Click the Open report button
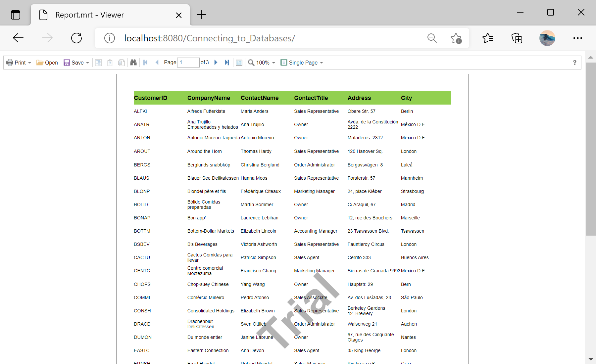The height and width of the screenshot is (364, 596). [x=47, y=63]
